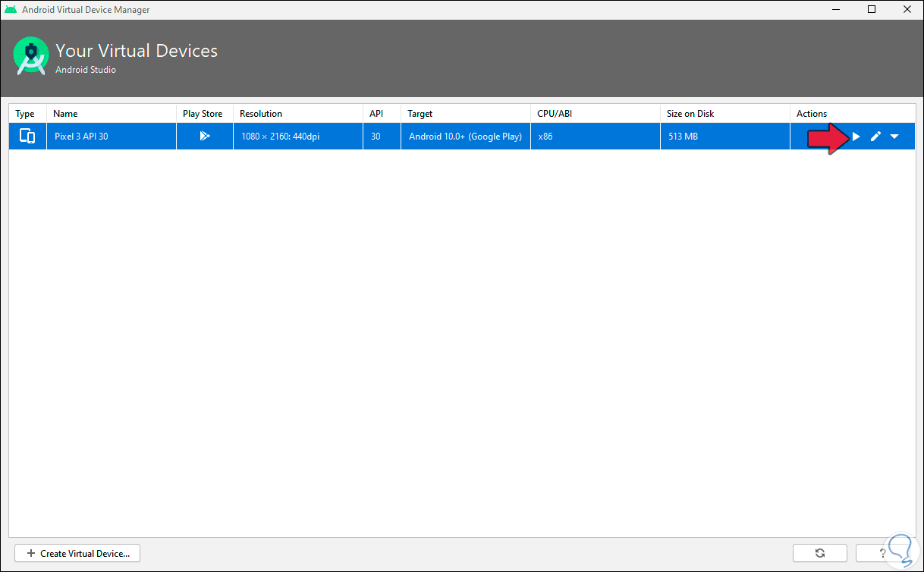Refresh the virtual devices list
Screen dimensions: 924x572
tap(819, 553)
